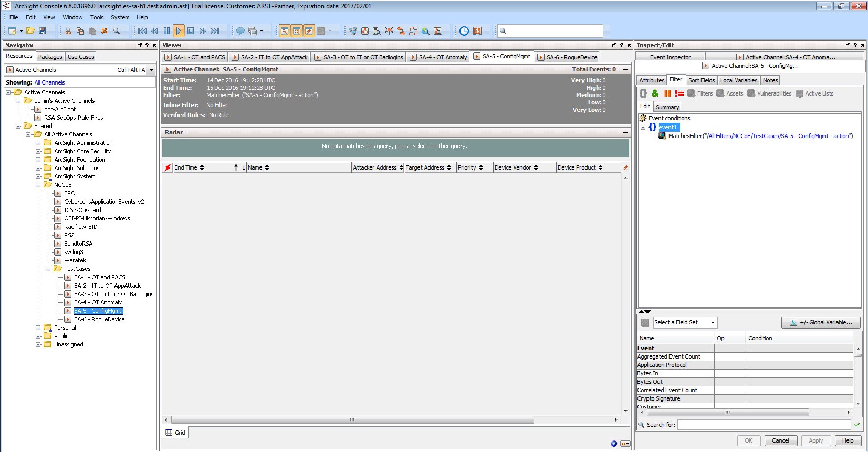Click the Vulnerabilities condition button

tap(769, 93)
